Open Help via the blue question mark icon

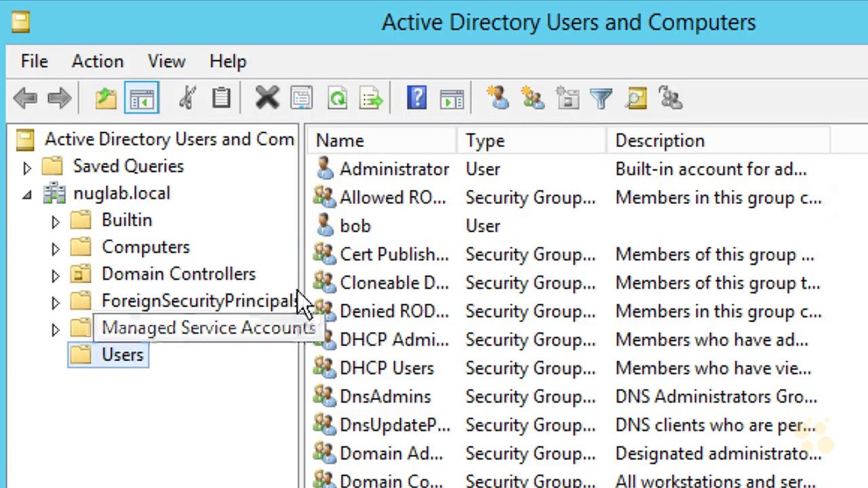[416, 99]
